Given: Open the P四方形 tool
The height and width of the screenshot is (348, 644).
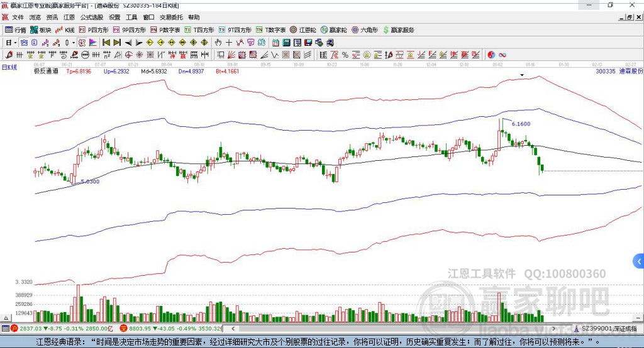Looking at the screenshot, I should click(x=94, y=30).
